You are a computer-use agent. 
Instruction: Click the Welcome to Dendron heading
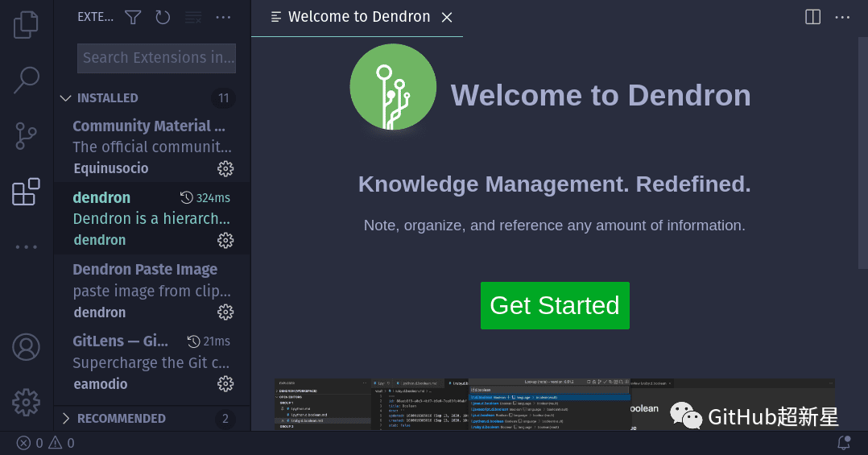pos(601,95)
